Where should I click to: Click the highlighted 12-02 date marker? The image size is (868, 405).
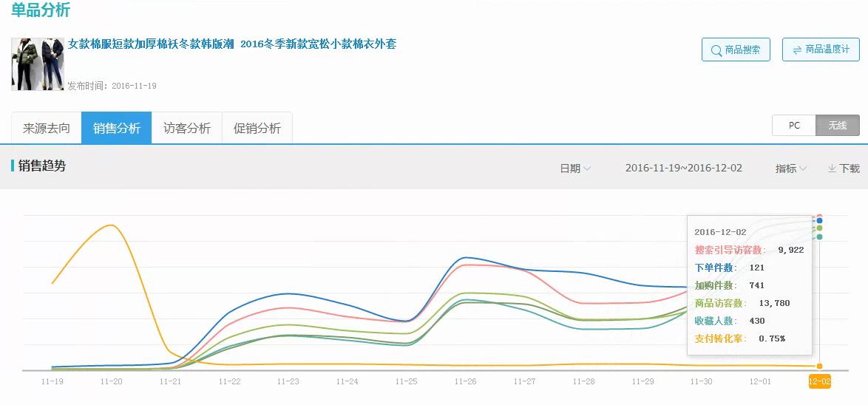click(819, 381)
